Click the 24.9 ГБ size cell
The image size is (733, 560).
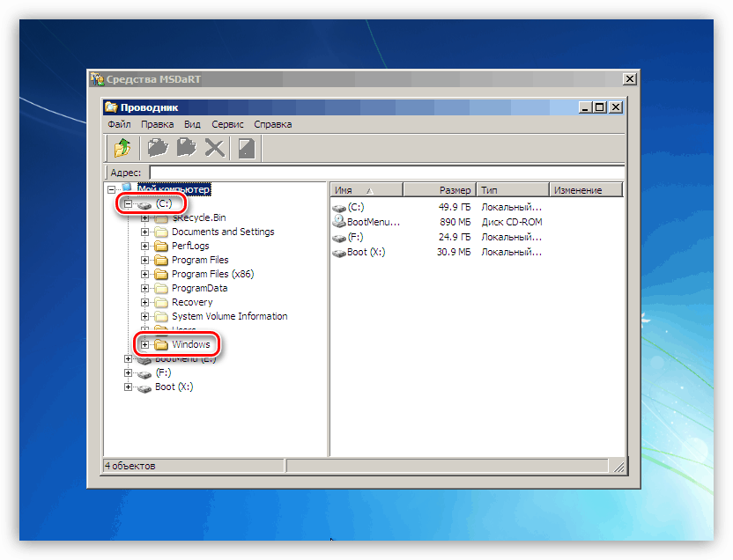455,237
